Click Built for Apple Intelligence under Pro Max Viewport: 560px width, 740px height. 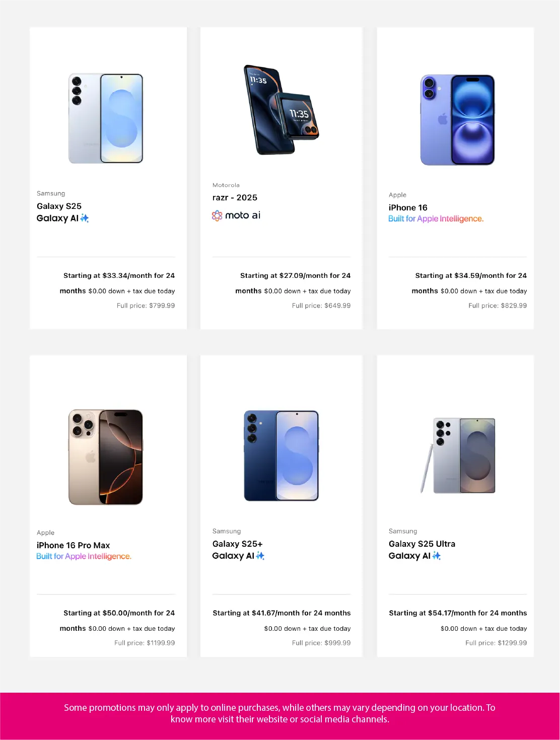click(x=84, y=556)
